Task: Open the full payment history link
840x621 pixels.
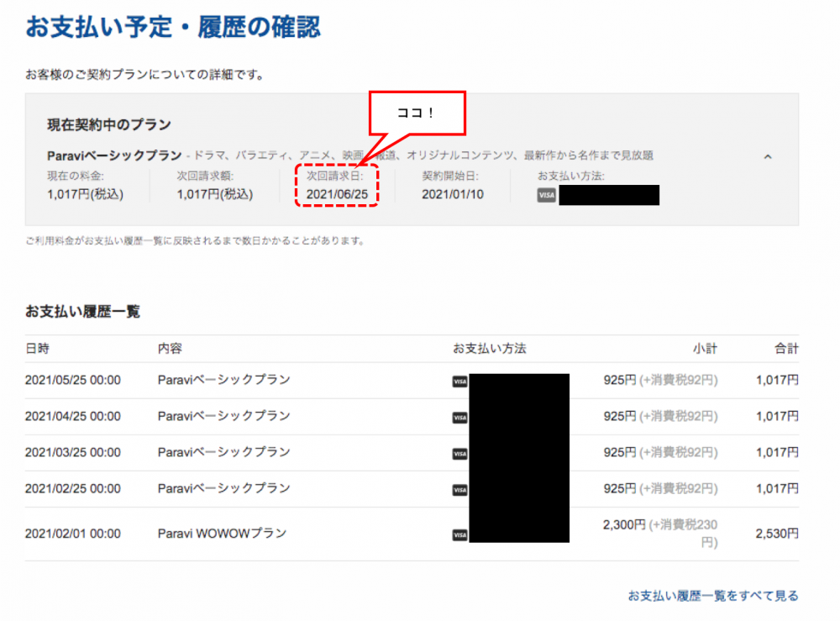Action: click(x=713, y=595)
